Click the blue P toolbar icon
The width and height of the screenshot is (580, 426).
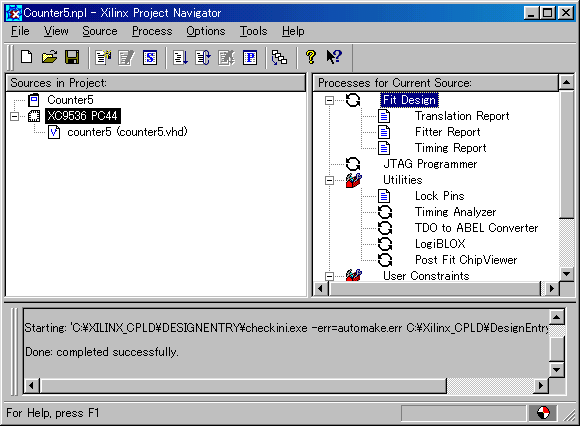point(250,58)
